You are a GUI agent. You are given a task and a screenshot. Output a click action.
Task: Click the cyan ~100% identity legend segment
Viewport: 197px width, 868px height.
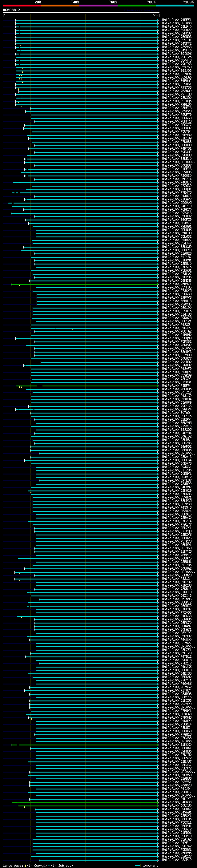point(175,6)
